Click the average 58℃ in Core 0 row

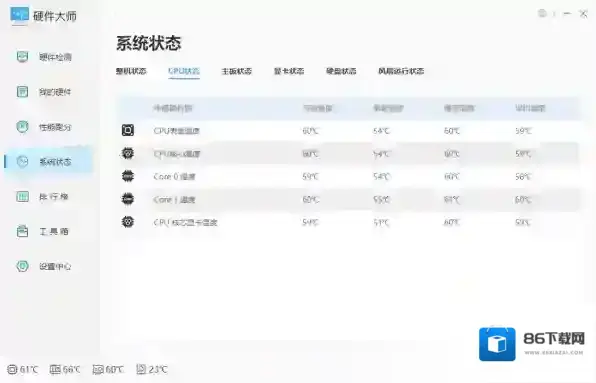[523, 177]
